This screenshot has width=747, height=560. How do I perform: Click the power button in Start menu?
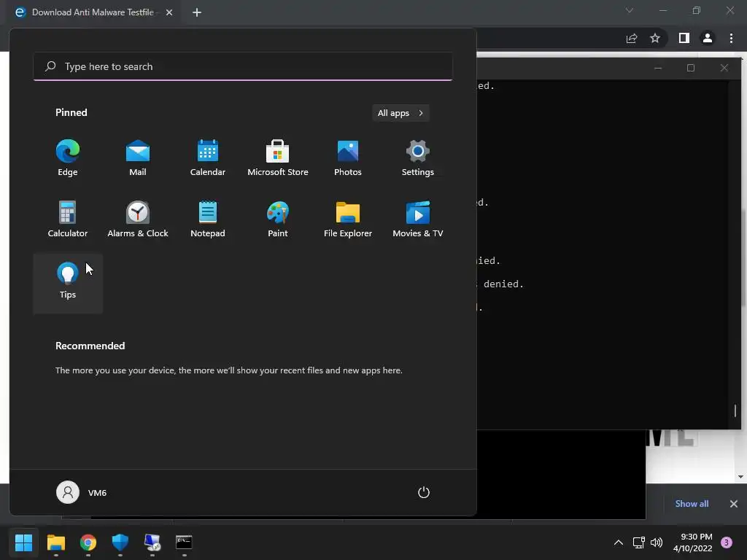point(424,492)
